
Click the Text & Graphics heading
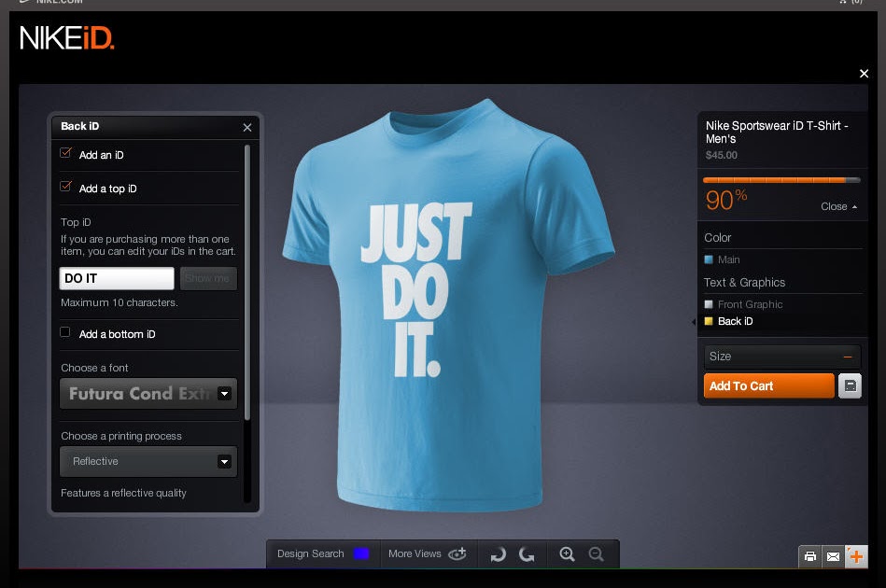[x=744, y=283]
